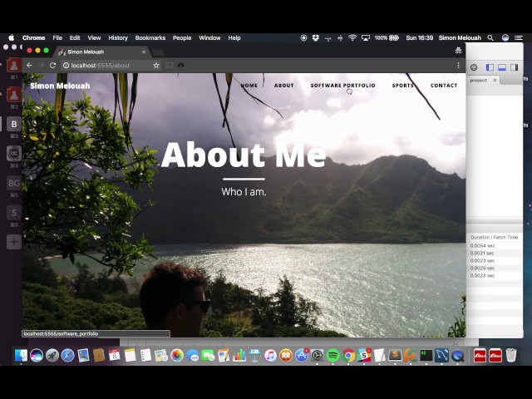Image resolution: width=532 pixels, height=399 pixels.
Task: Select the BG workspace in sidebar
Action: (14, 183)
